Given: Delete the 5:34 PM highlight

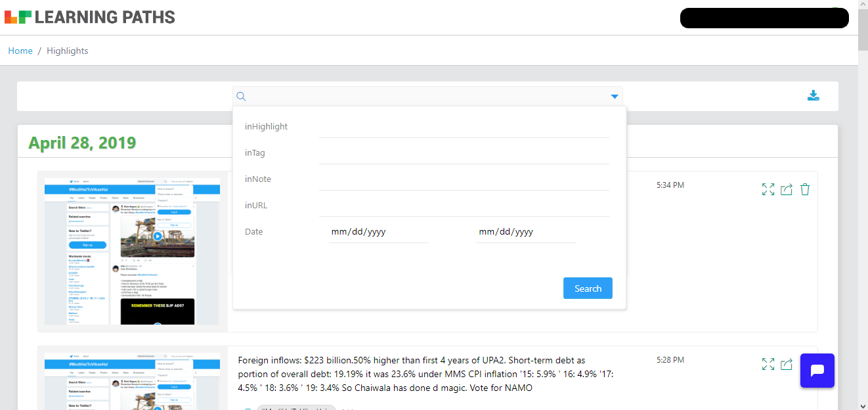Looking at the screenshot, I should point(805,190).
